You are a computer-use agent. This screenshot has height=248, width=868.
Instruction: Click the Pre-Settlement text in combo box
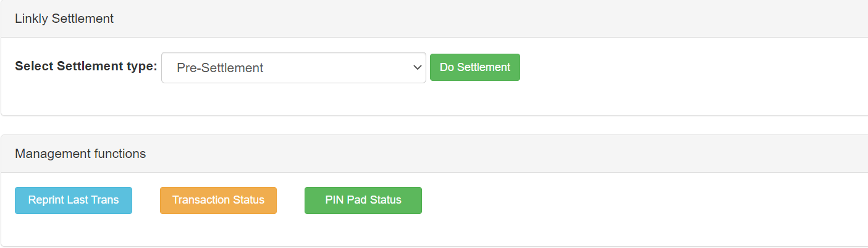coord(220,68)
